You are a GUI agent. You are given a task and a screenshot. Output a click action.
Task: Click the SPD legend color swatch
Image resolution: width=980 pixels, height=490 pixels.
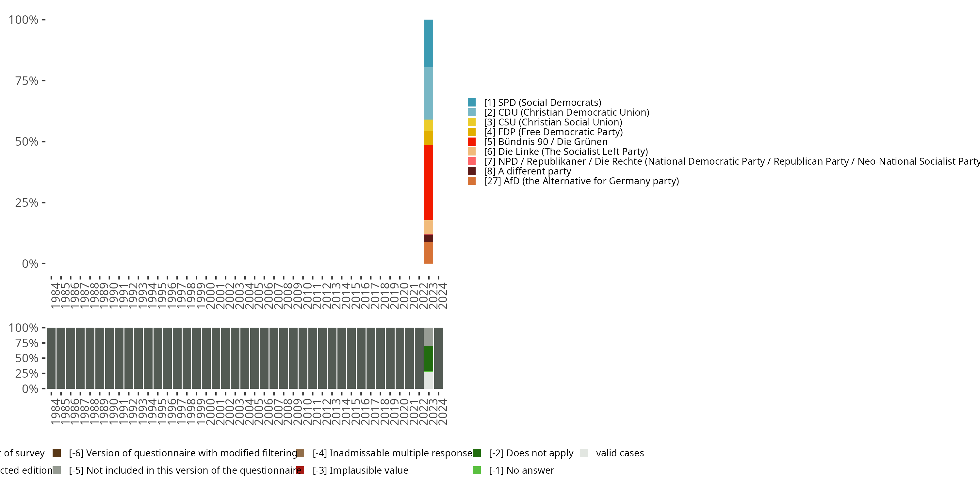pos(471,102)
